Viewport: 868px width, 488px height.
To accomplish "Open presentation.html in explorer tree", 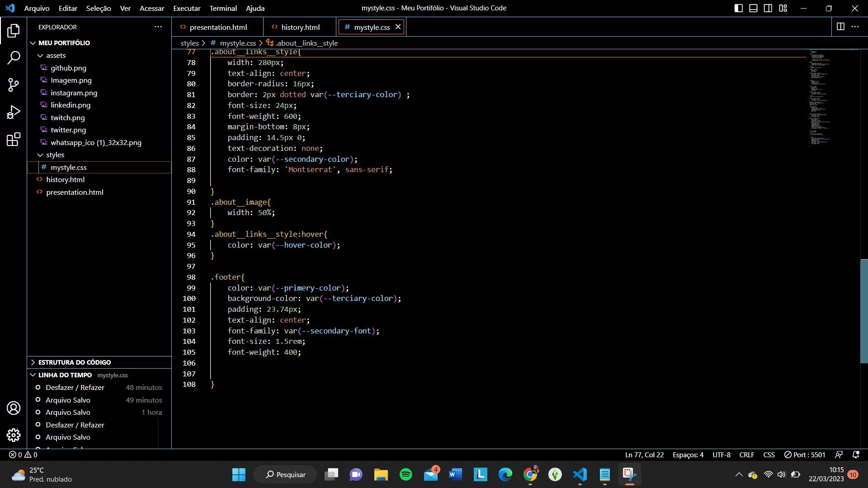I will [x=75, y=192].
